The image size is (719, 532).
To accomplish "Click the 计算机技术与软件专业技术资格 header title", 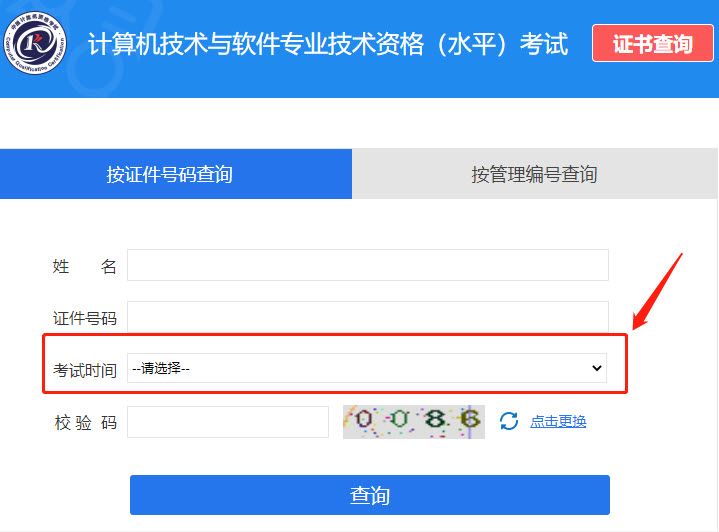I will pos(328,44).
